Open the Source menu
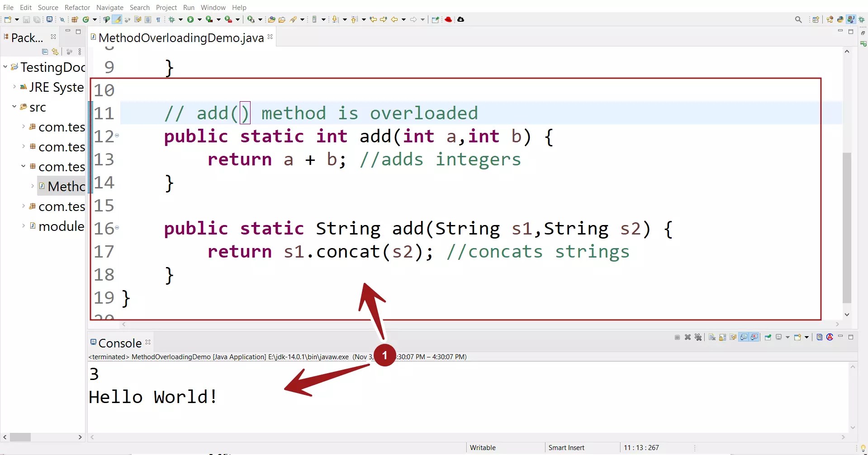 pos(48,7)
